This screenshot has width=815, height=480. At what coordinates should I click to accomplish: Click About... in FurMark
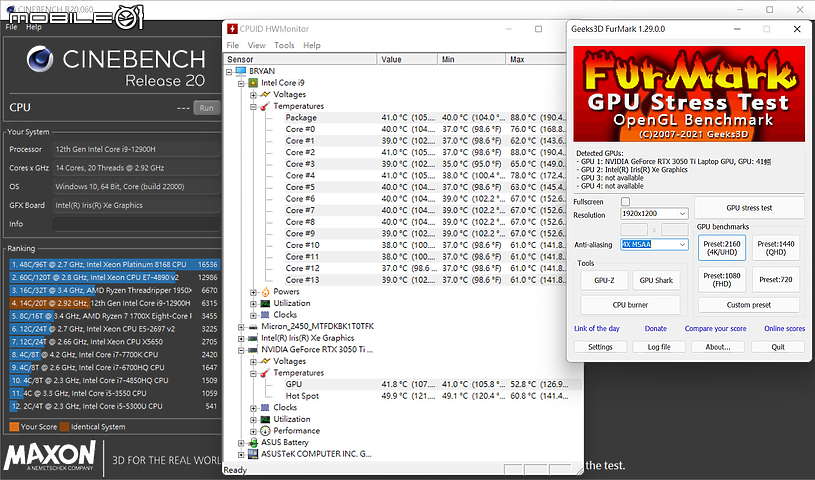(718, 347)
